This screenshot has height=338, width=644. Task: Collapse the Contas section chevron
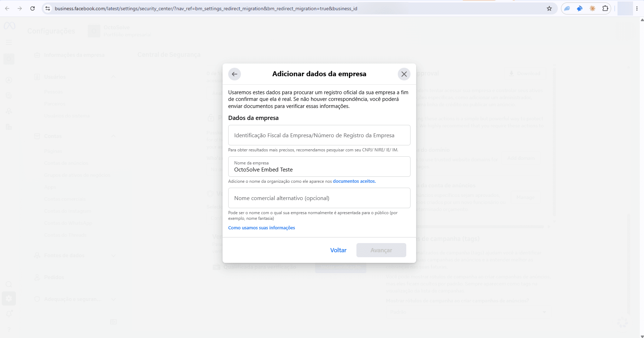tap(113, 136)
